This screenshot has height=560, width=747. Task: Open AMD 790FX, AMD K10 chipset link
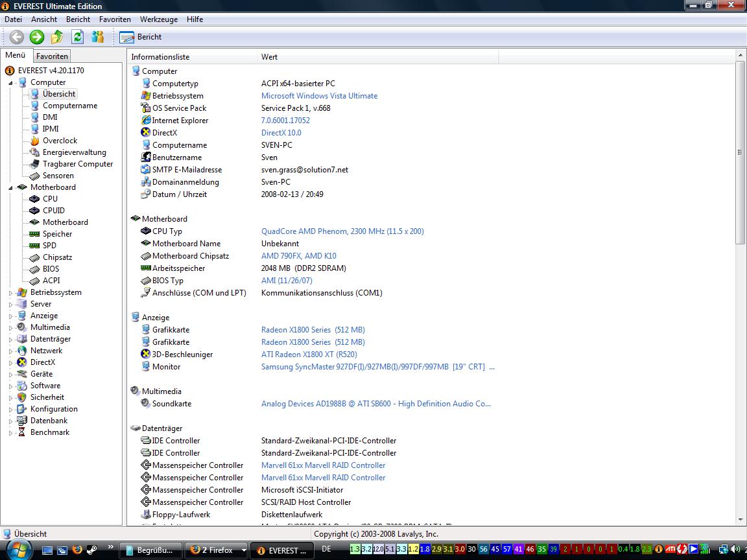pos(299,256)
